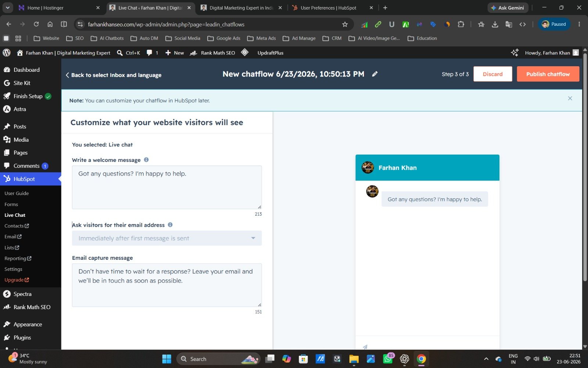This screenshot has width=588, height=368.
Task: Open Rank Math SEO admin bar menu
Action: (x=212, y=53)
